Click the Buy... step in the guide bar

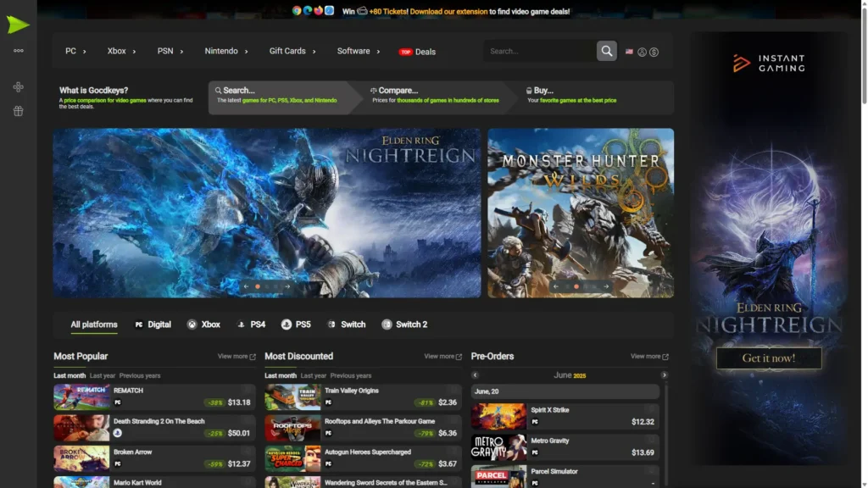(598, 97)
